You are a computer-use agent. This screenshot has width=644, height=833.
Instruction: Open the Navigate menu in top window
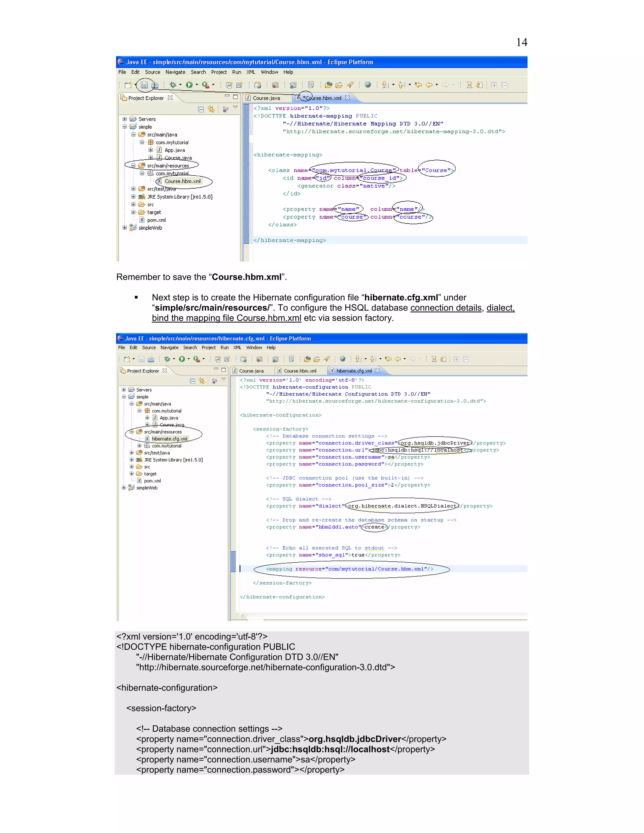tap(175, 72)
